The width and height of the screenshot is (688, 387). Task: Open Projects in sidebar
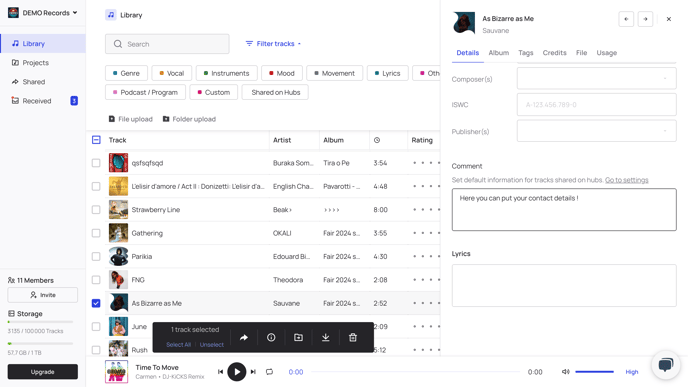coord(43,63)
